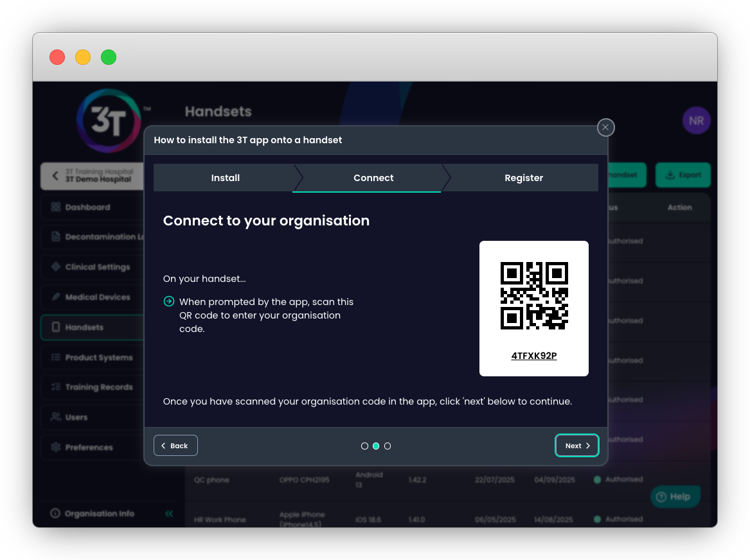Collapse the sidebar with double chevron
The width and height of the screenshot is (750, 560).
169,514
